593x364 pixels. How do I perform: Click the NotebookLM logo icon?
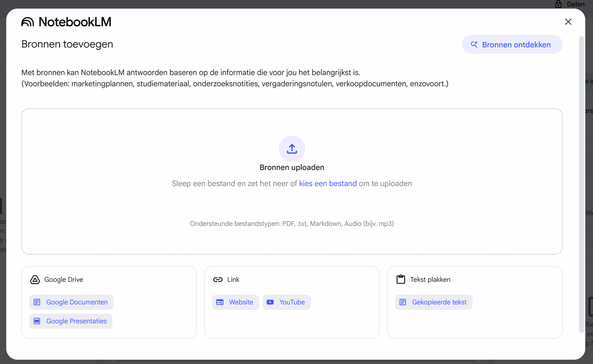27,22
